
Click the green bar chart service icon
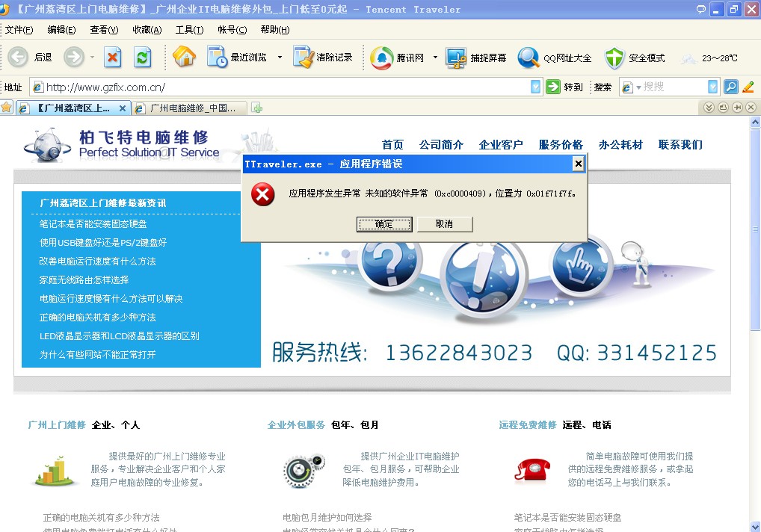[55, 470]
